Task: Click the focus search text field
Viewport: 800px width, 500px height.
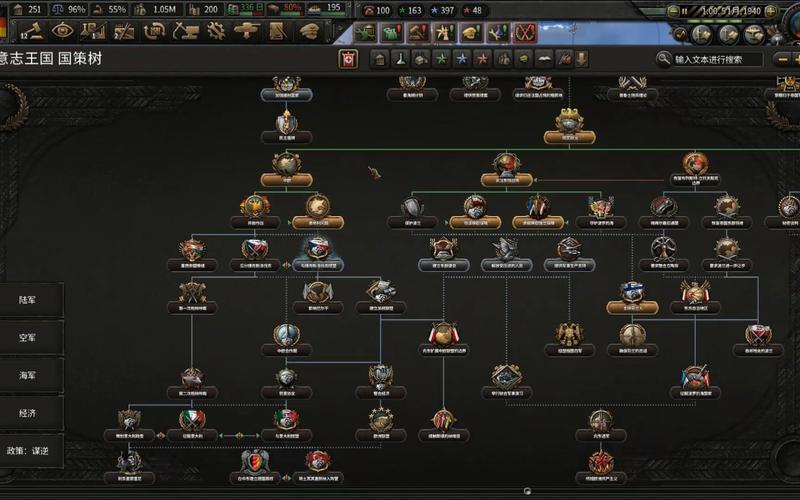Action: coord(718,60)
